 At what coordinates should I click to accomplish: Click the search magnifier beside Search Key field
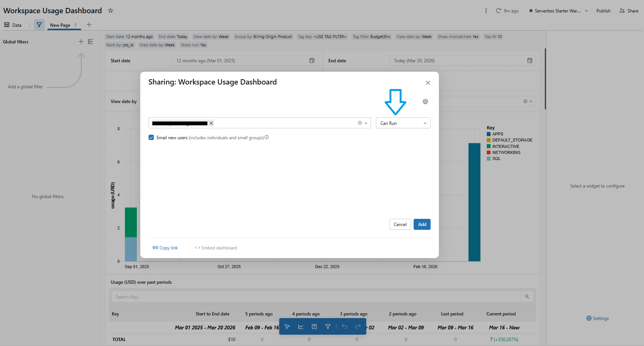coord(527,297)
